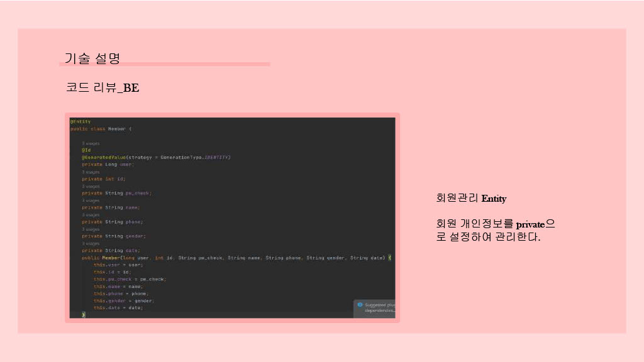Click the subtitle '코드 리뷰_BE'
This screenshot has height=362, width=644.
pos(104,88)
